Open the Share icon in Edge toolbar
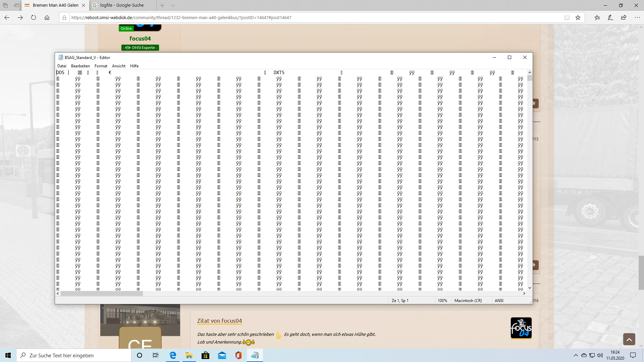The image size is (644, 362). click(x=624, y=17)
